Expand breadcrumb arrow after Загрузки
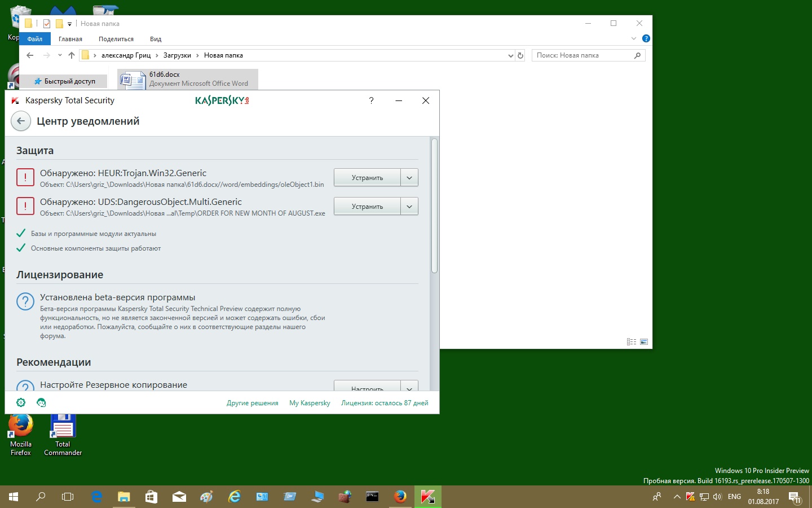 click(197, 55)
